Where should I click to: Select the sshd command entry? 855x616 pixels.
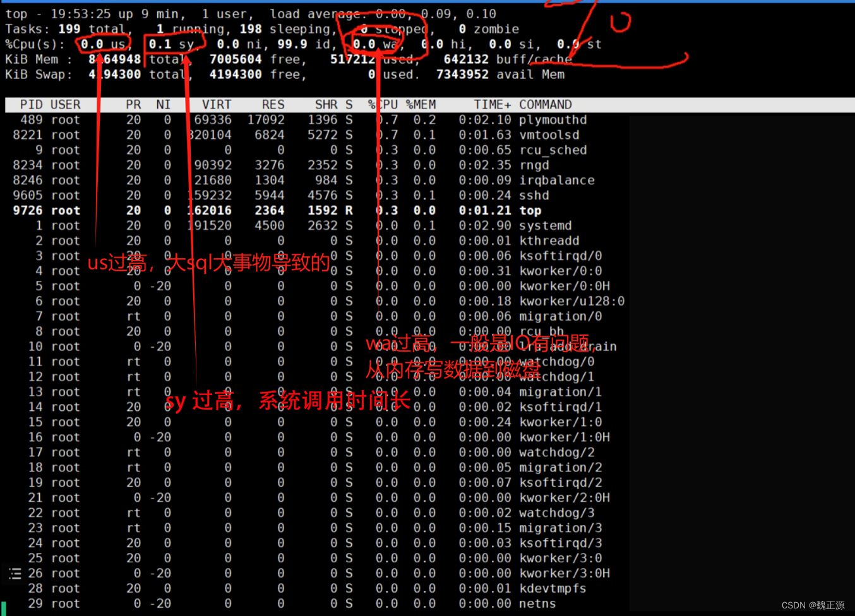534,196
